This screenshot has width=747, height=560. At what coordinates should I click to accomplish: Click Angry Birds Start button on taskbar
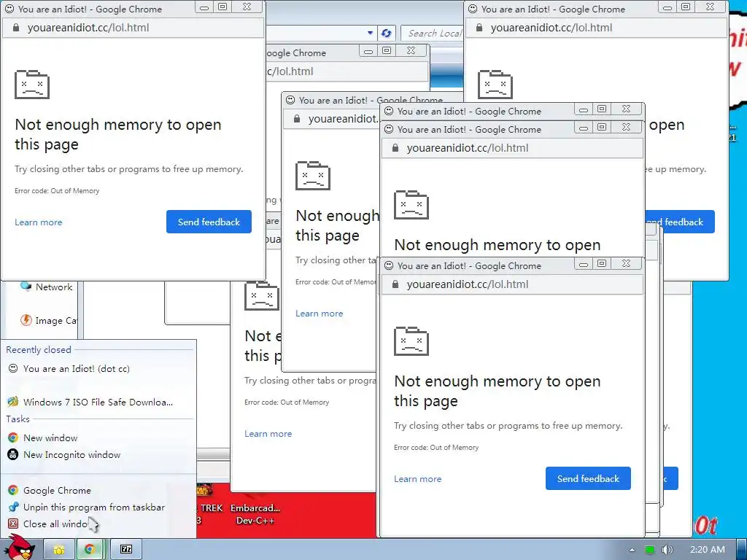coord(20,547)
